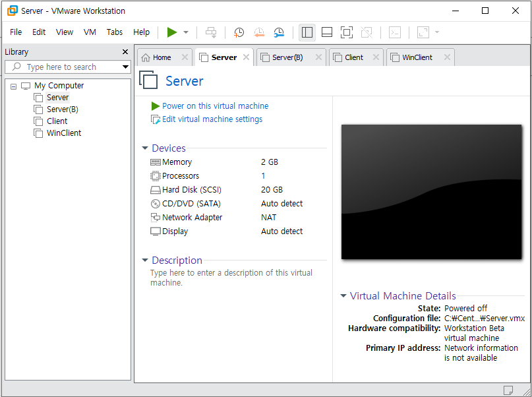The height and width of the screenshot is (397, 532).
Task: Click the Network Adapter value NAT
Action: [x=268, y=217]
